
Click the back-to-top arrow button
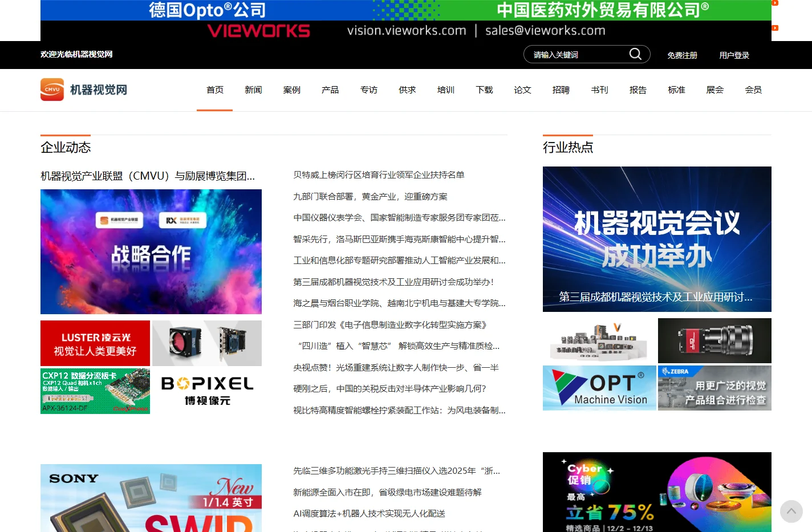pyautogui.click(x=791, y=511)
